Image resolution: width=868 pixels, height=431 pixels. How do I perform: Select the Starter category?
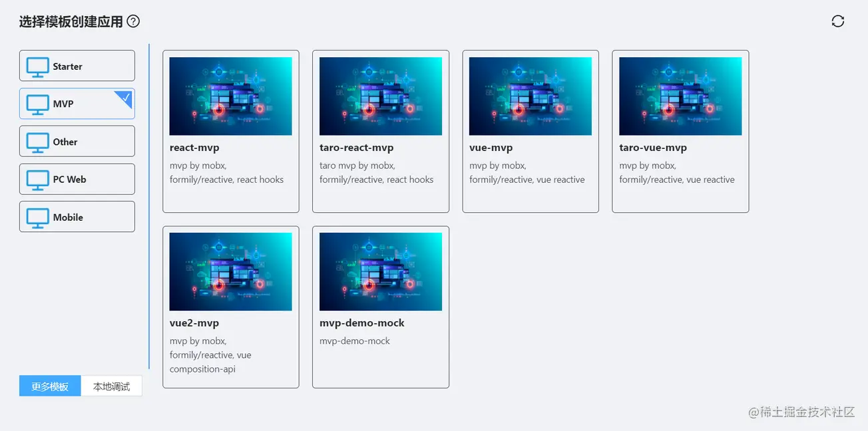[68, 67]
